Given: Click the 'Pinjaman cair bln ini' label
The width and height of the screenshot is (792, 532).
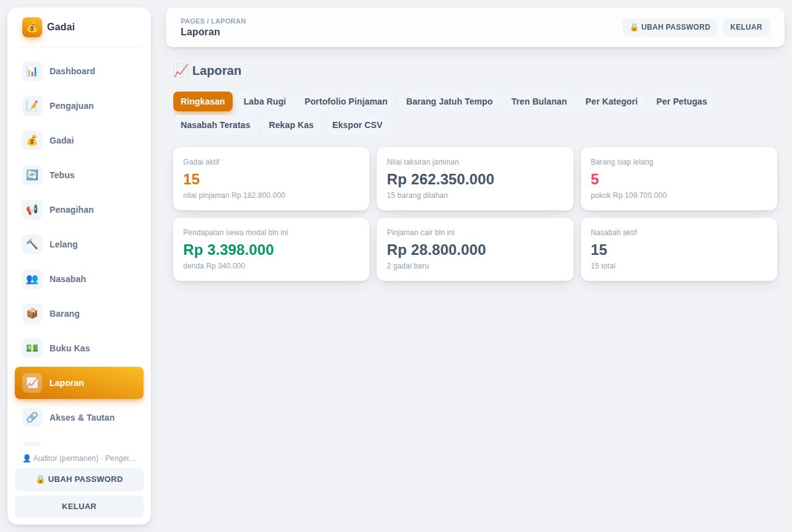Looking at the screenshot, I should click(x=421, y=233).
